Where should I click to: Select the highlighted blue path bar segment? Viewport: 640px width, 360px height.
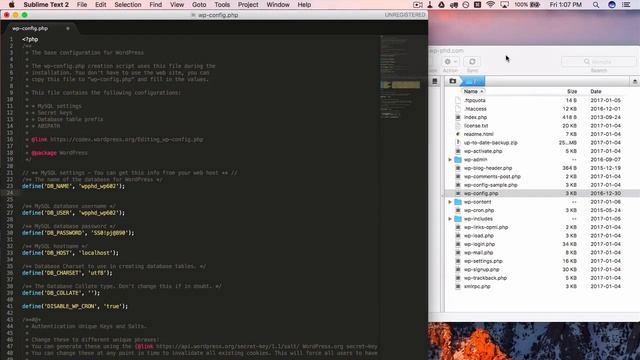point(473,81)
